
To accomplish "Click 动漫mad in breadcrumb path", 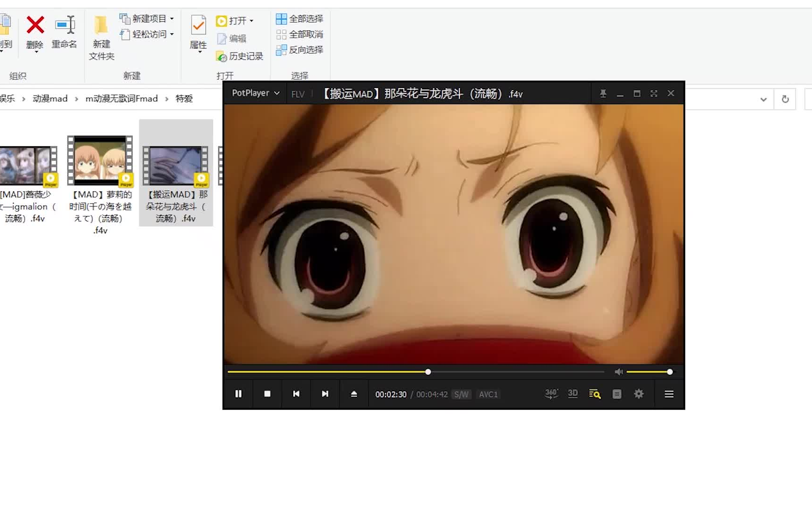I will point(50,99).
